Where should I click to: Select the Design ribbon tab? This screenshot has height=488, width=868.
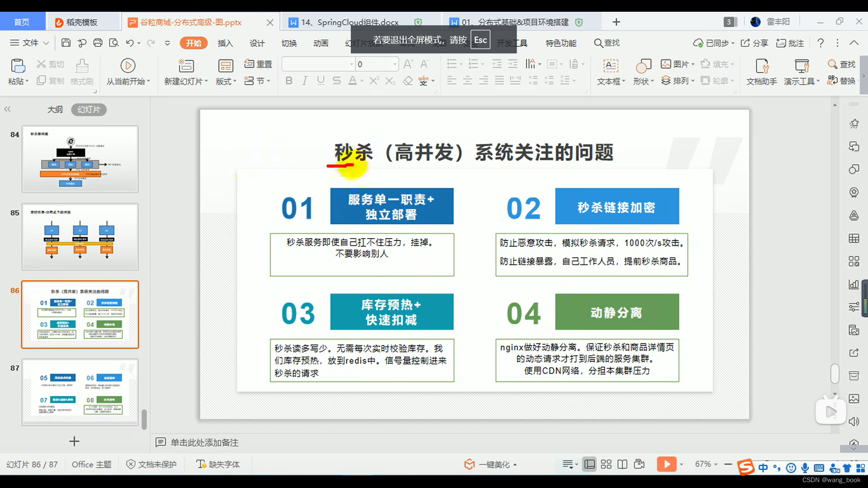258,43
